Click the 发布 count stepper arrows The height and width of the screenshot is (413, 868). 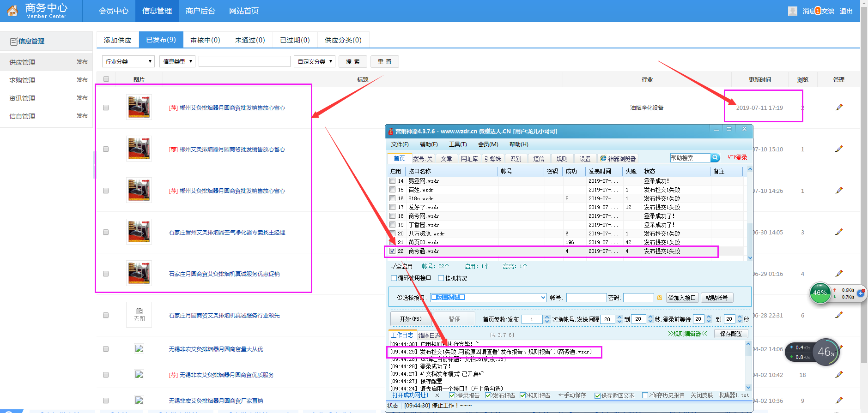coord(547,319)
